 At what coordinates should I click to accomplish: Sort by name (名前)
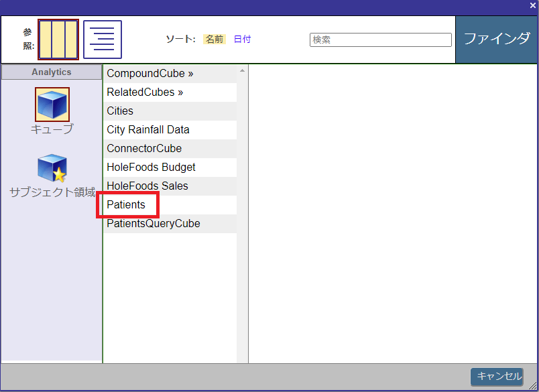(215, 40)
